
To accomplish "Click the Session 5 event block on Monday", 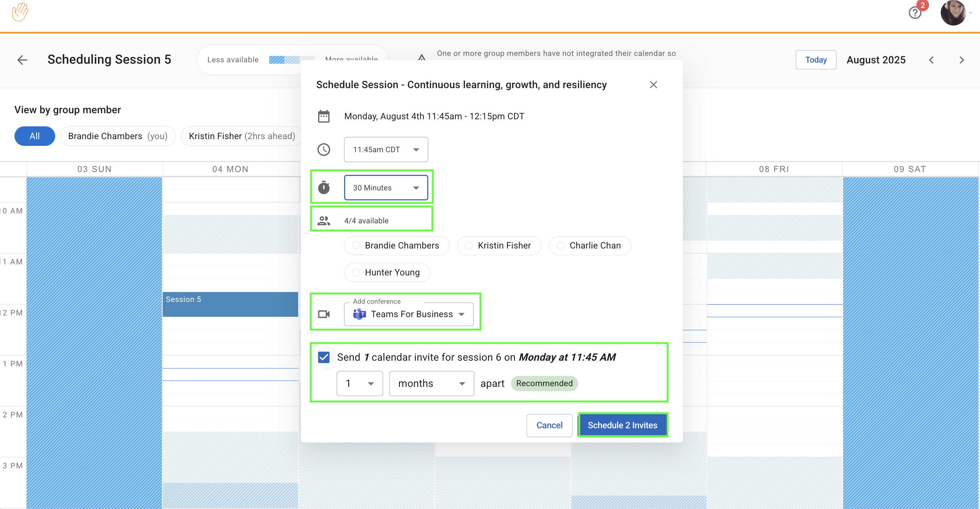I will pos(230,304).
